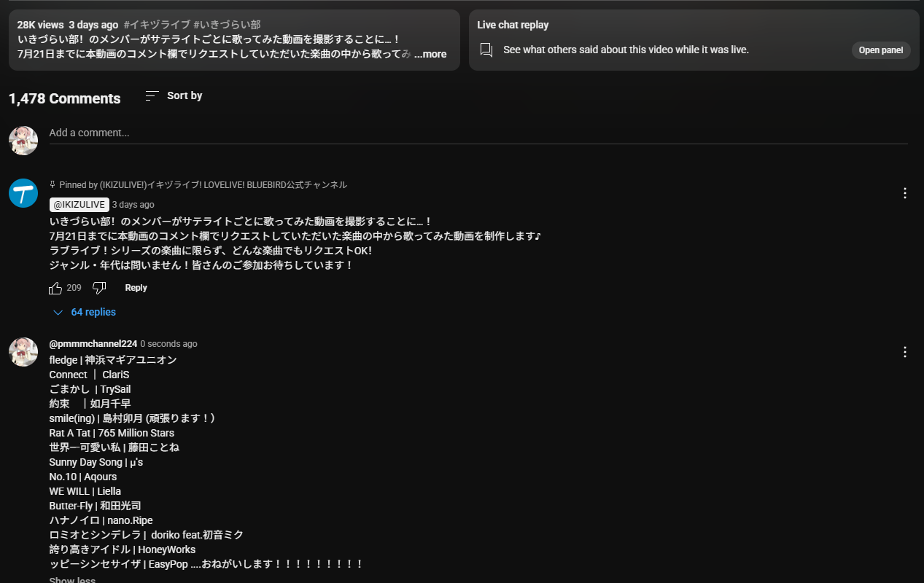
Task: Focus the Add a comment field
Action: click(x=478, y=133)
